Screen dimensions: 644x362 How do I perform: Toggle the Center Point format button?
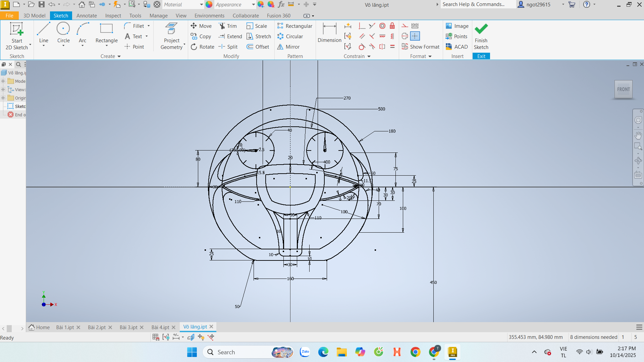click(x=415, y=36)
